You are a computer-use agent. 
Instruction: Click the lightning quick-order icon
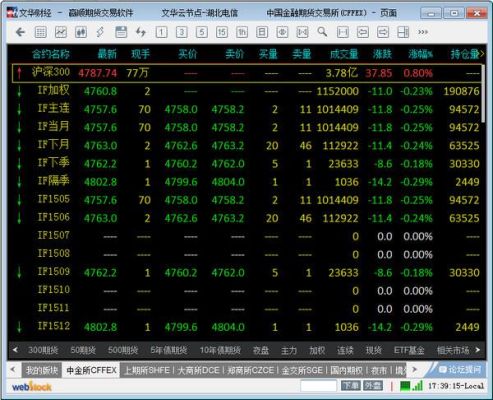pyautogui.click(x=100, y=32)
